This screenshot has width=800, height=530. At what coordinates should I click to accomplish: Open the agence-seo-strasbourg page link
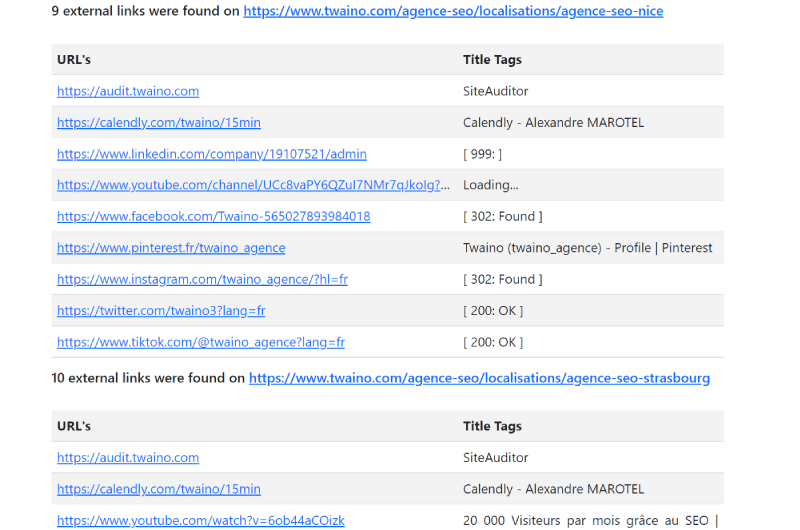479,378
